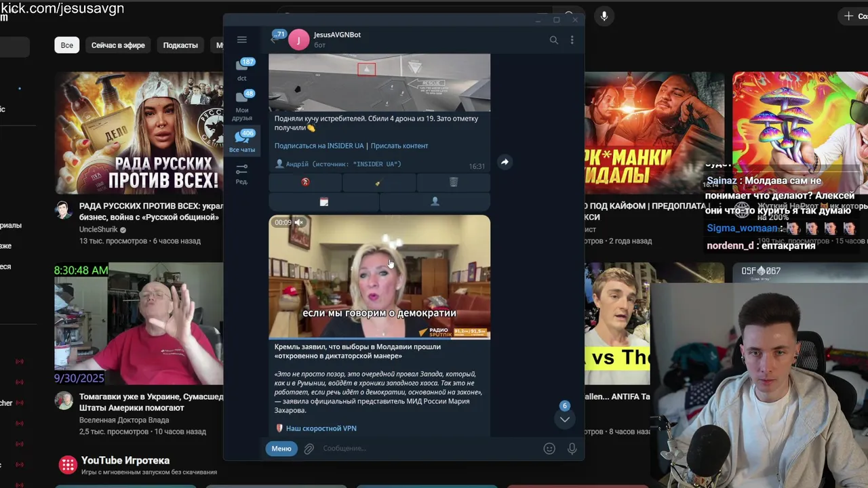Open Вселенная Доктора Влада channel avatar
Image resolution: width=868 pixels, height=488 pixels.
64,401
